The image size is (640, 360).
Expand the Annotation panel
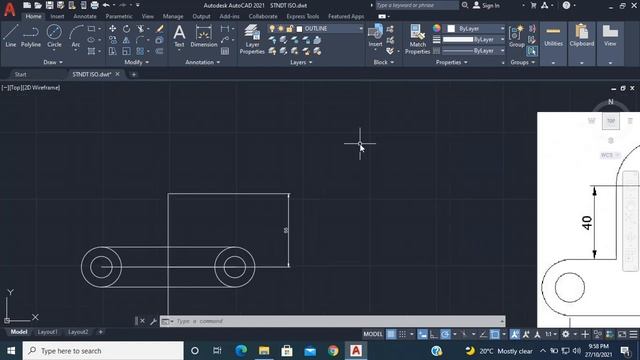point(203,62)
